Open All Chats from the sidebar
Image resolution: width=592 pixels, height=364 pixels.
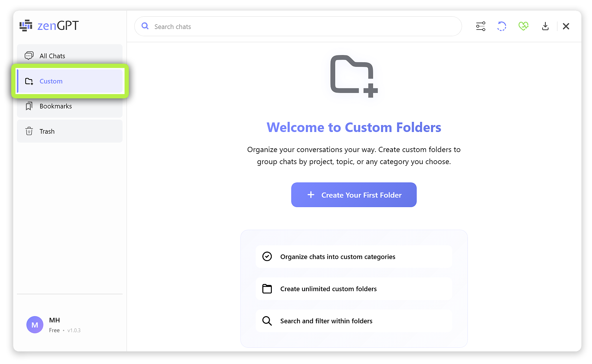(52, 56)
